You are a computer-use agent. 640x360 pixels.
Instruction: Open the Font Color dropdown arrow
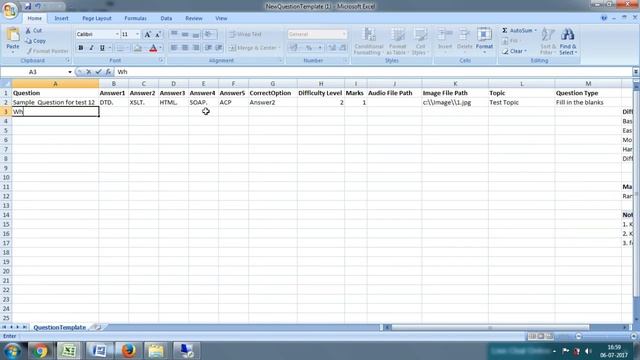[x=160, y=48]
